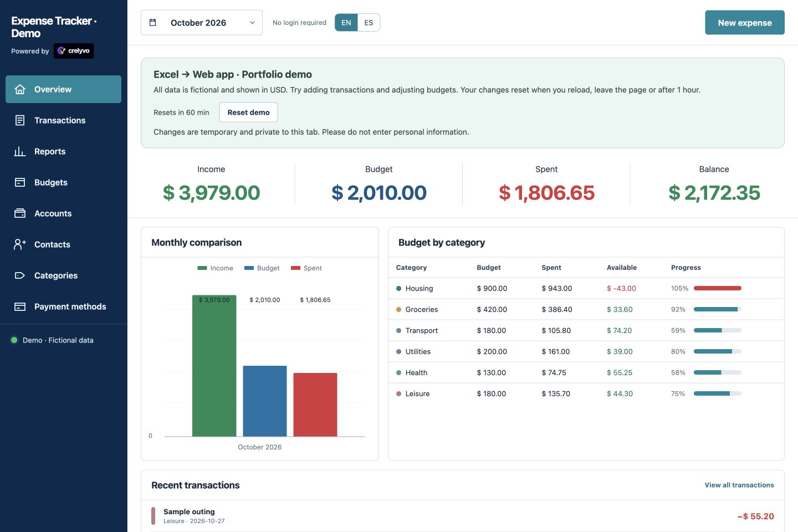Click the Transport available amount $ 74.20
This screenshot has height=532, width=798.
pos(619,330)
